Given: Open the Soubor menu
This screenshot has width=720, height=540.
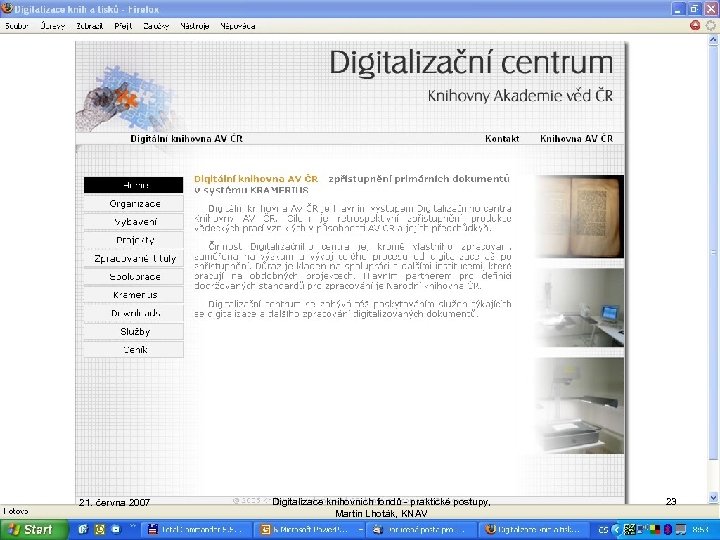Looking at the screenshot, I should tap(17, 26).
